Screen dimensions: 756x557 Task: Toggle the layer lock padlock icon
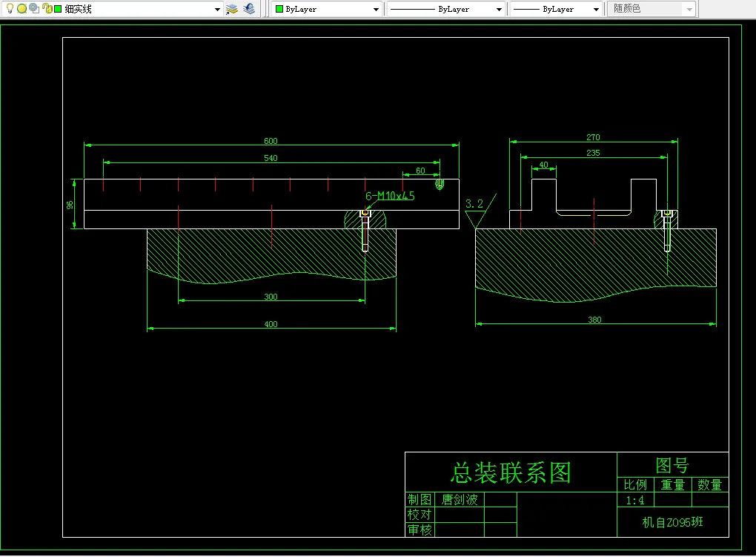click(47, 9)
